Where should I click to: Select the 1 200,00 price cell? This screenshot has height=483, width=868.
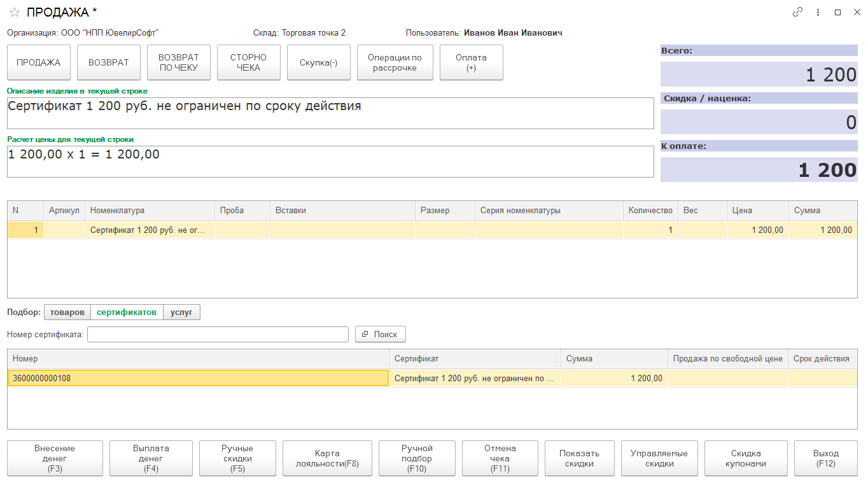click(757, 230)
